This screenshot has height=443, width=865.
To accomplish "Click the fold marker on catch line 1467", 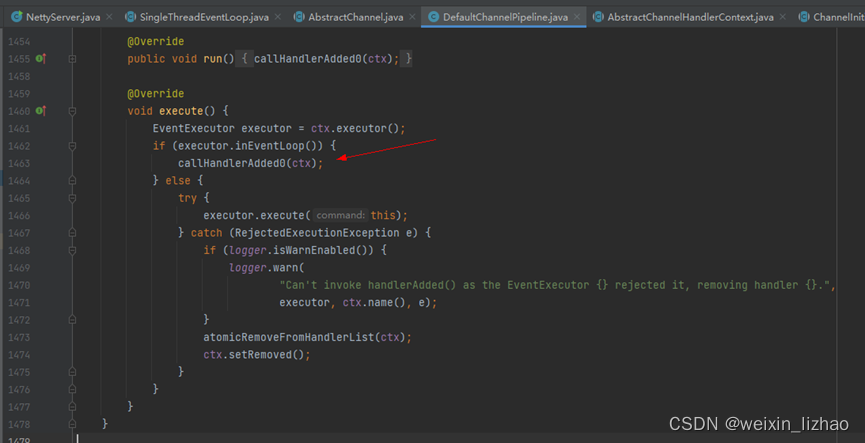I will pos(72,233).
